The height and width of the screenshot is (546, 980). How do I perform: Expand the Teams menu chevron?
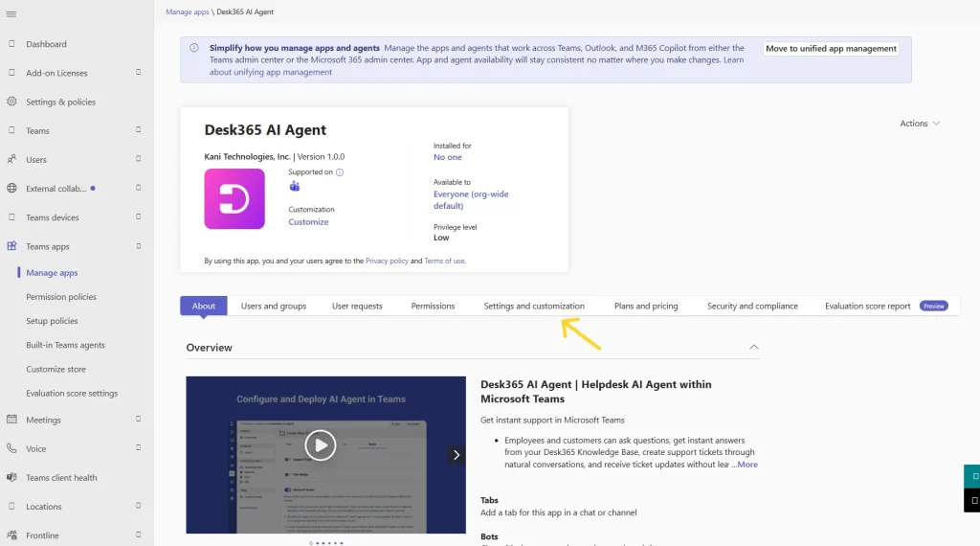click(138, 129)
